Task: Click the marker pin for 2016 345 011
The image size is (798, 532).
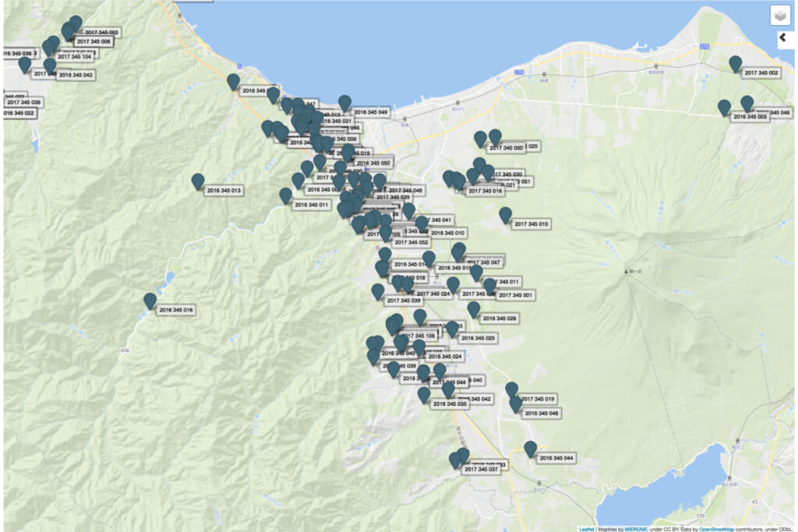Action: (286, 196)
